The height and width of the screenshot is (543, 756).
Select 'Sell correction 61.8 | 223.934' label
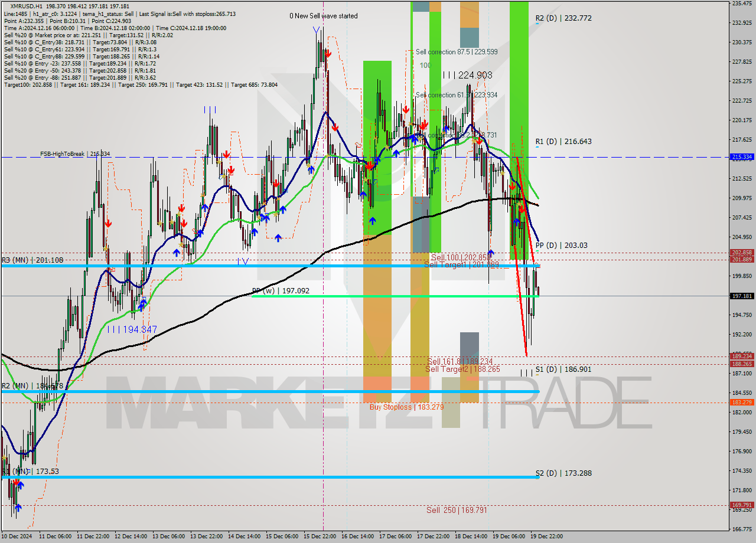[457, 95]
